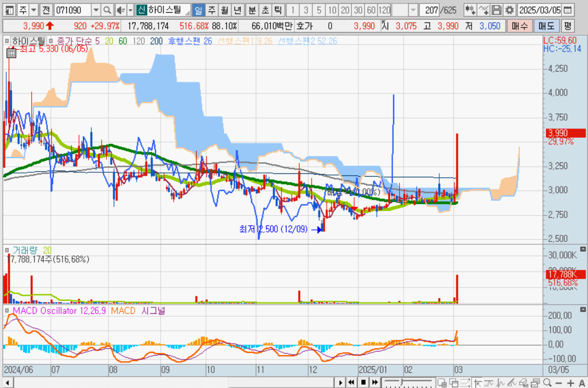This screenshot has height=388, width=588.
Task: Click the 매수 buy button
Action: pyautogui.click(x=519, y=26)
